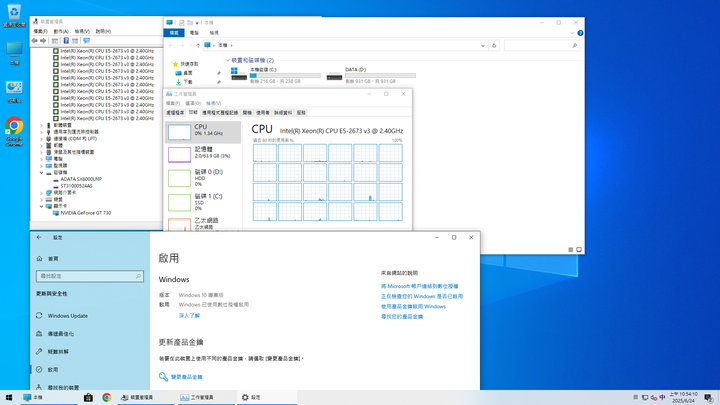Switch to Startup (開機) tab in Task Manager

pyautogui.click(x=247, y=112)
